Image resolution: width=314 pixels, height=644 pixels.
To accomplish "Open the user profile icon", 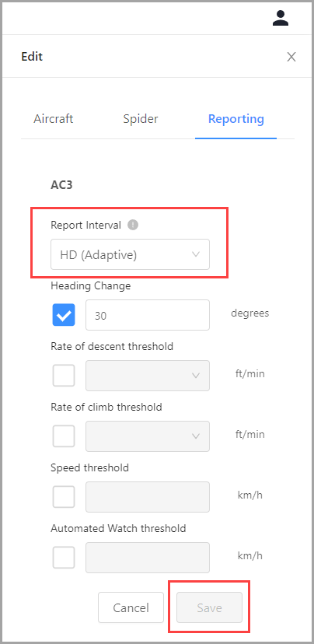I will [x=281, y=18].
